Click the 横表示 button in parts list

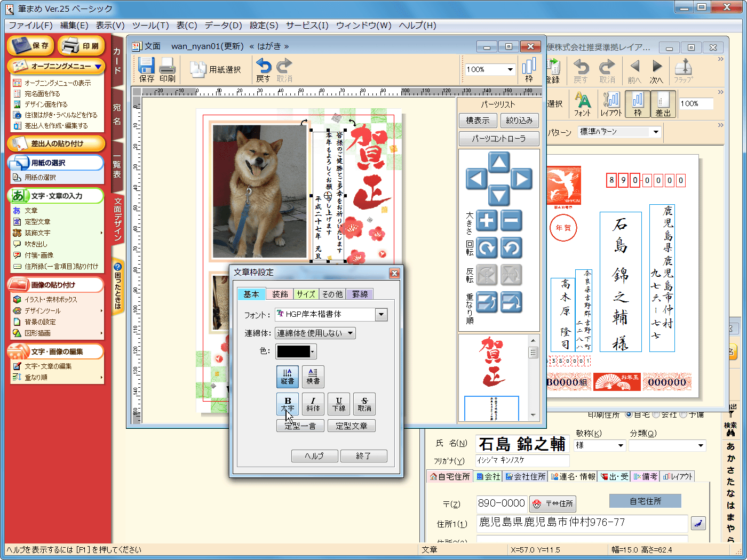(478, 121)
